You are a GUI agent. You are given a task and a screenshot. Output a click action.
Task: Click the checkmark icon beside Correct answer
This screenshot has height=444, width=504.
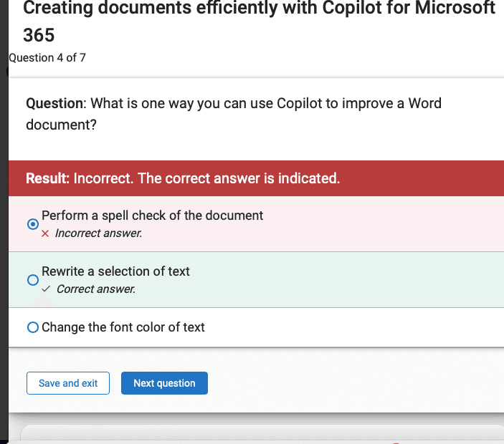(x=46, y=289)
